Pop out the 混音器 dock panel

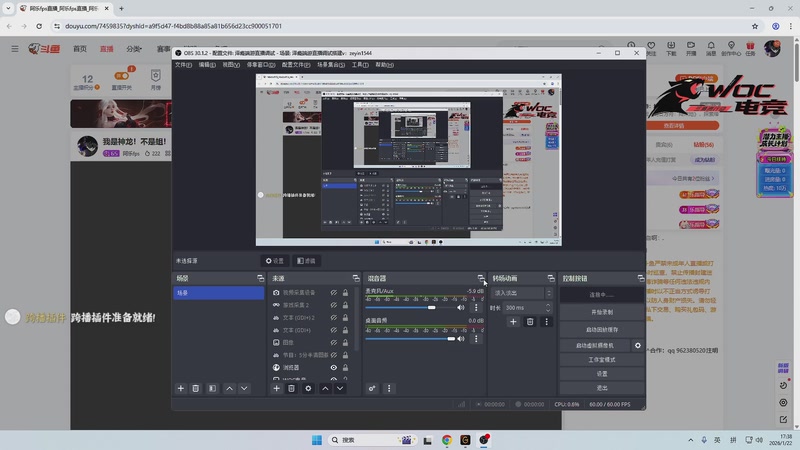pos(481,278)
